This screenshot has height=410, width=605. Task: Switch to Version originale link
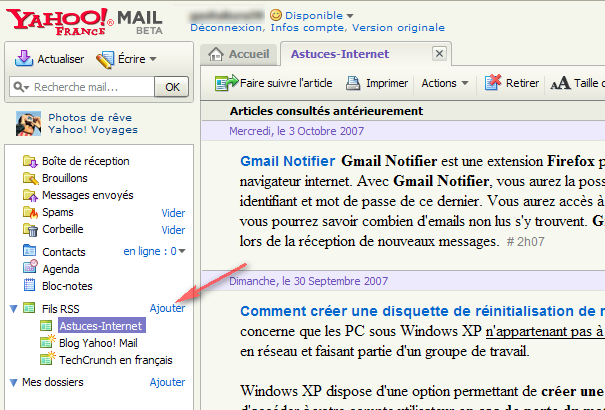coord(398,28)
